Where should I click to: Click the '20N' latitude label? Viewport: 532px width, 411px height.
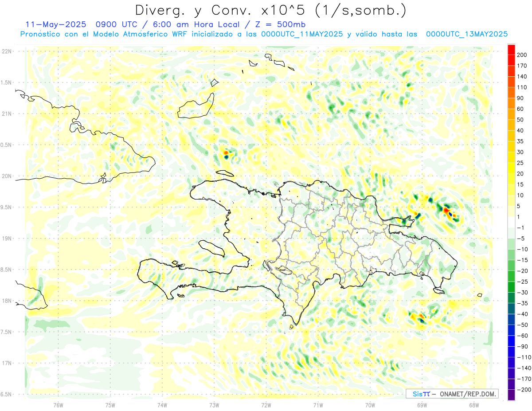point(7,176)
